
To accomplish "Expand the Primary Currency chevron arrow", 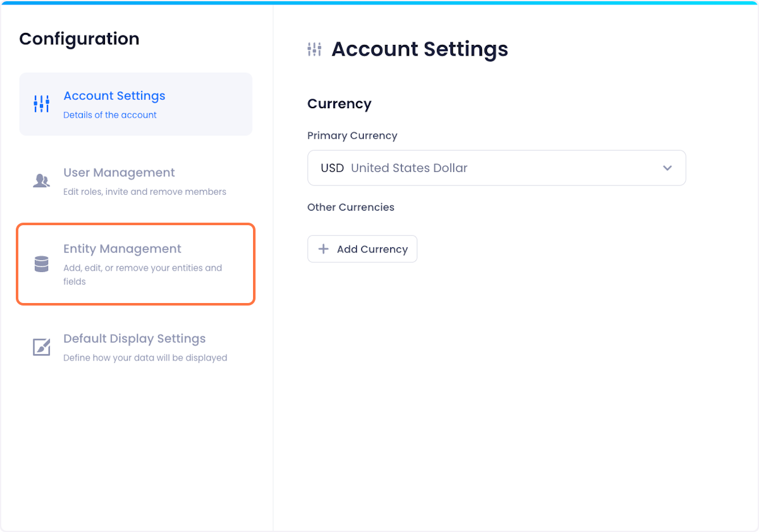I will pos(667,168).
